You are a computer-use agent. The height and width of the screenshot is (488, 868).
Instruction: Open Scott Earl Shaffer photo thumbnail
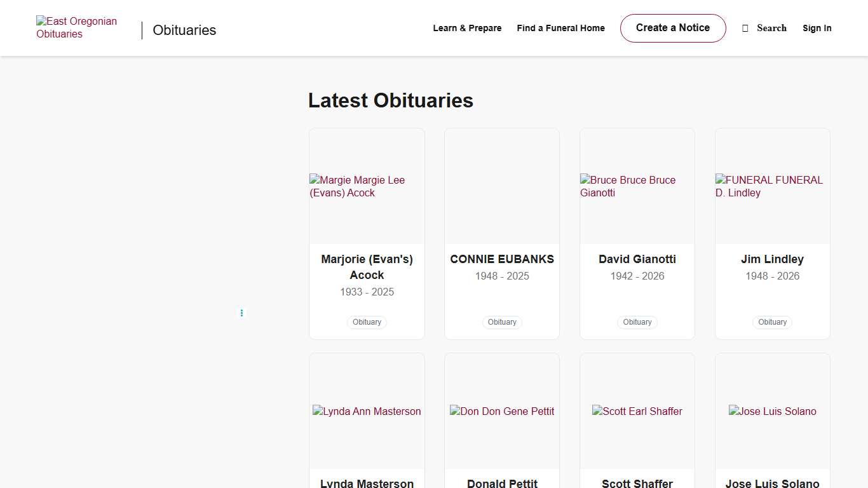637,411
